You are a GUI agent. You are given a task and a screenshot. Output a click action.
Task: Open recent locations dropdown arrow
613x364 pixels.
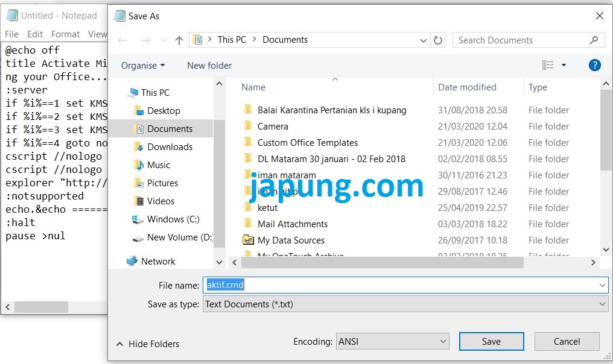(164, 40)
